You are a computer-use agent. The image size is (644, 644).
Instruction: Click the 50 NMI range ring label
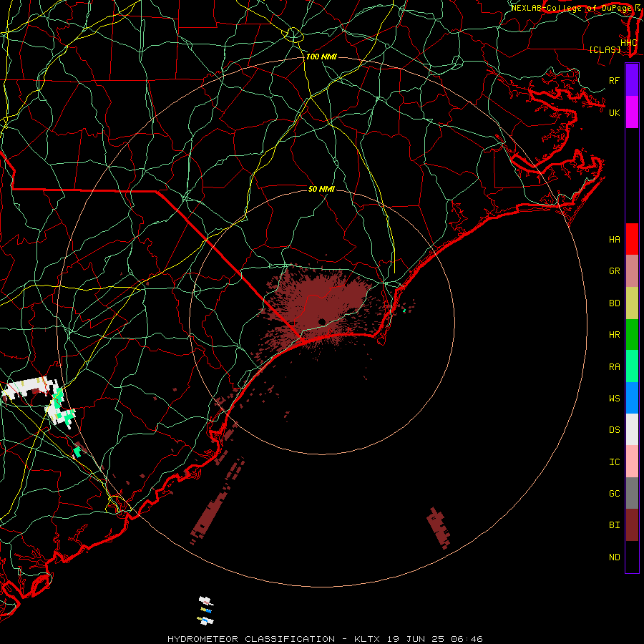(x=321, y=189)
